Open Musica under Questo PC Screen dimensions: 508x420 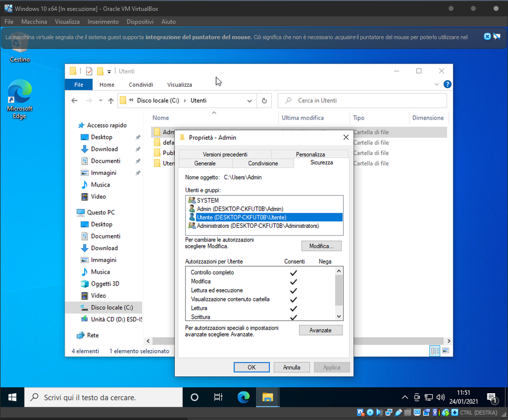pos(100,272)
